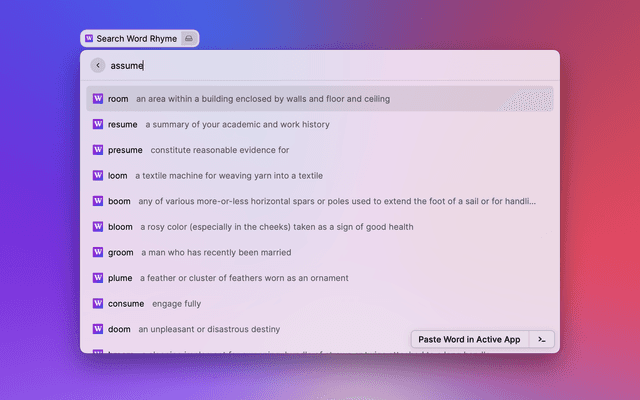Image resolution: width=640 pixels, height=400 pixels.
Task: Click the W icon next to doom
Action: tap(98, 329)
